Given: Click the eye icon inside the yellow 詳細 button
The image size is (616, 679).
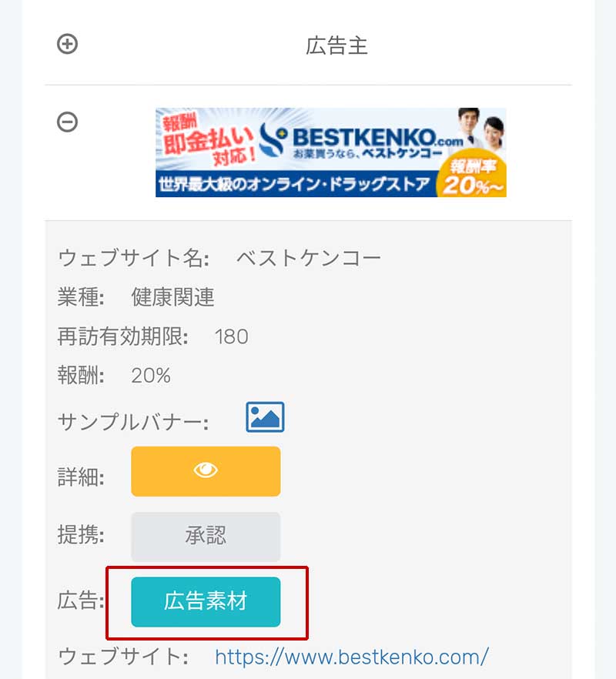Looking at the screenshot, I should tap(205, 471).
